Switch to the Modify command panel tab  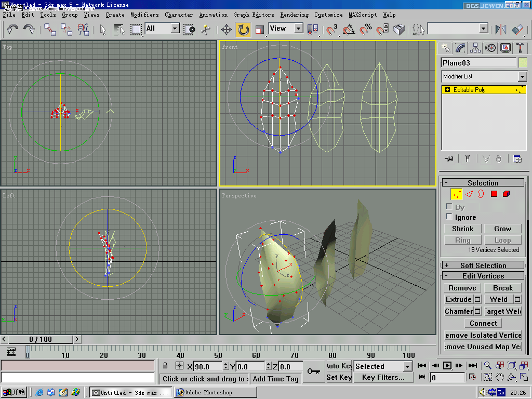point(460,48)
